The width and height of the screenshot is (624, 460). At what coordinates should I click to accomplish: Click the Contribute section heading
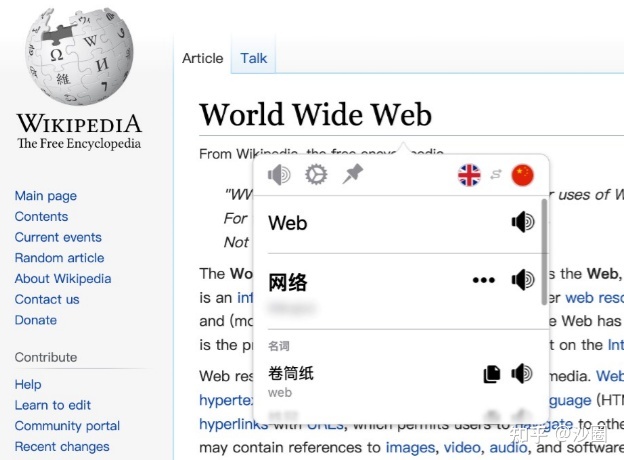click(x=46, y=357)
